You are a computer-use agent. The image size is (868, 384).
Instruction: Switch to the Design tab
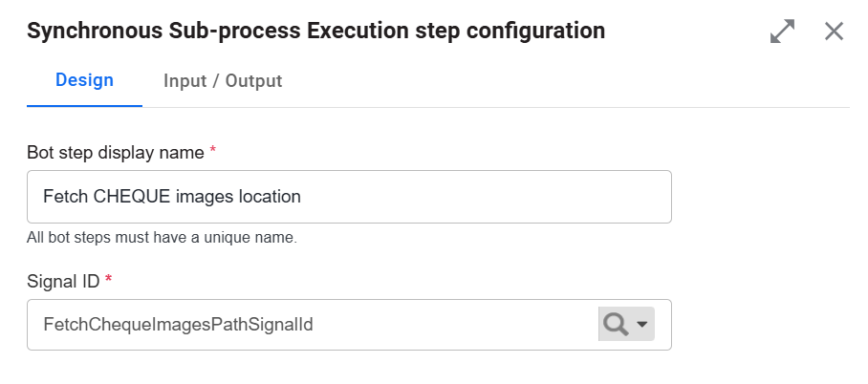click(84, 80)
